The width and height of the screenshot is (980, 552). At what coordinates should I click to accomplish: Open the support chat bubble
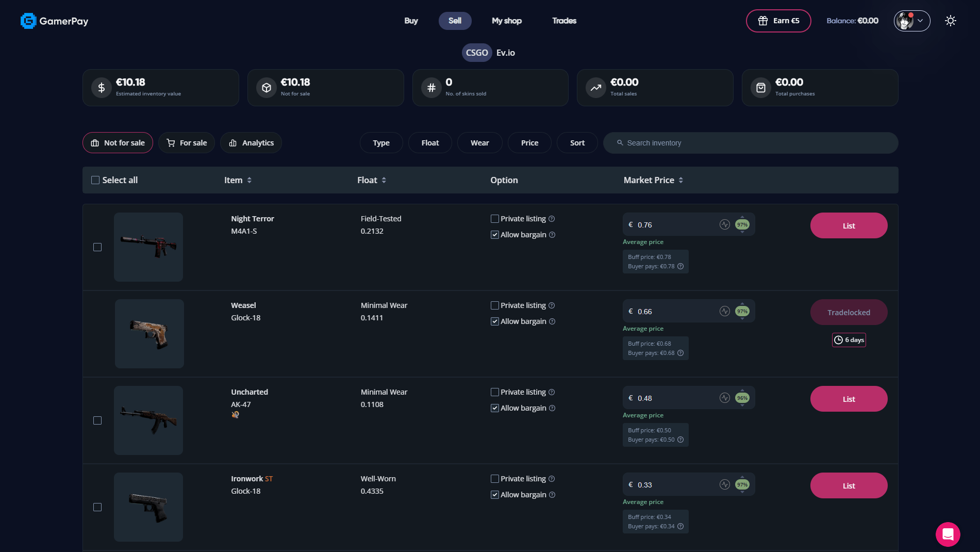pyautogui.click(x=948, y=534)
